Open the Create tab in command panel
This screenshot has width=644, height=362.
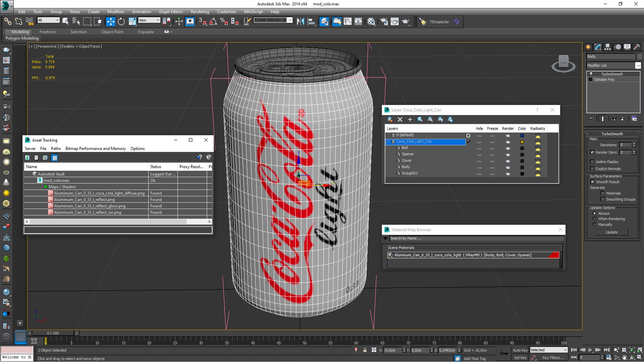point(588,47)
